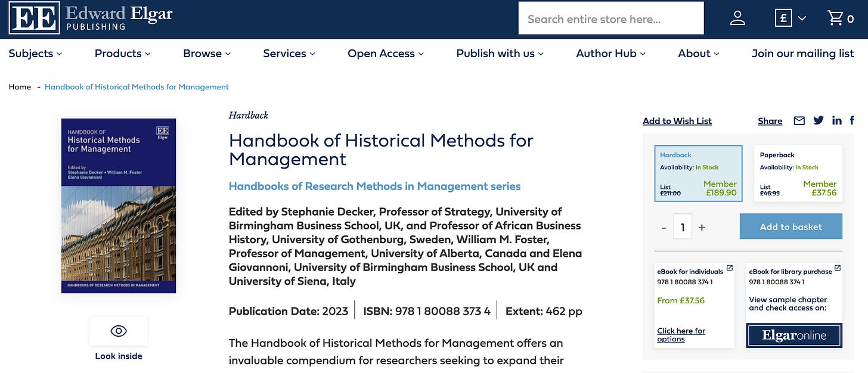The width and height of the screenshot is (868, 373).
Task: Expand the Browse menu
Action: [x=207, y=54]
